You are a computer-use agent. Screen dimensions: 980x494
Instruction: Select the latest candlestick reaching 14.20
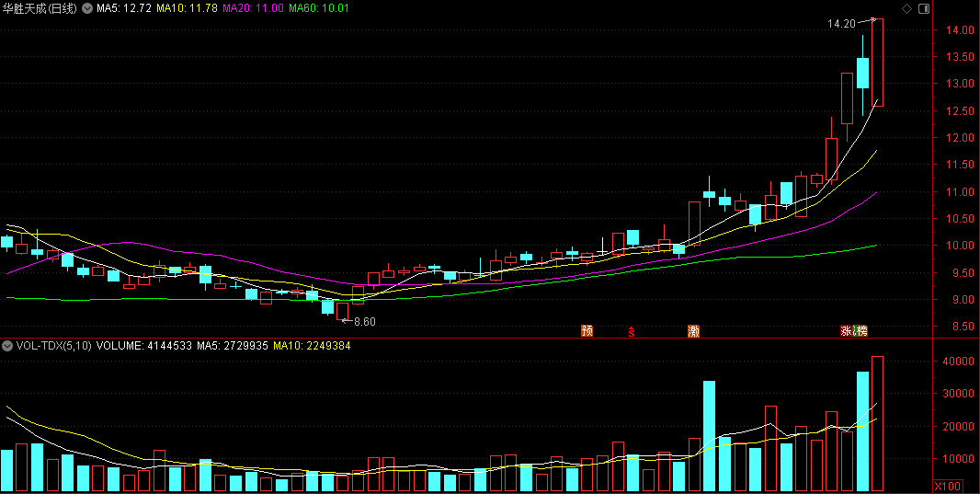coord(878,63)
